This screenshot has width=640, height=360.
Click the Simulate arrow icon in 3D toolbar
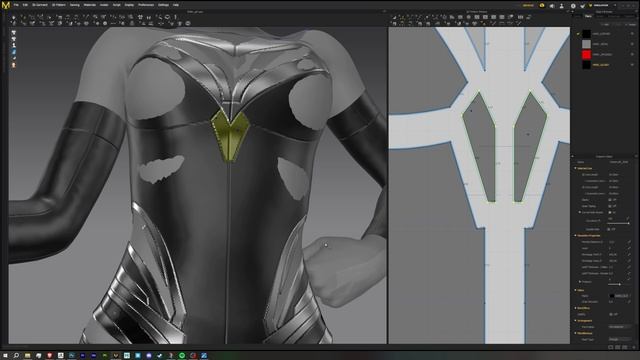[x=13, y=18]
